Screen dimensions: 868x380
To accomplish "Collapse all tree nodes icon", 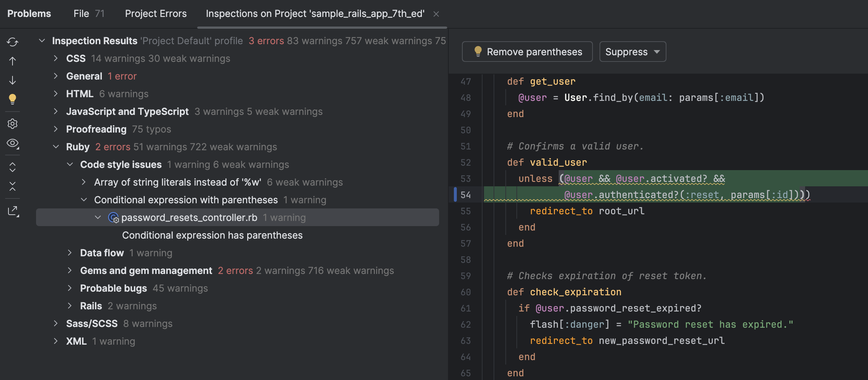I will pos(13,186).
